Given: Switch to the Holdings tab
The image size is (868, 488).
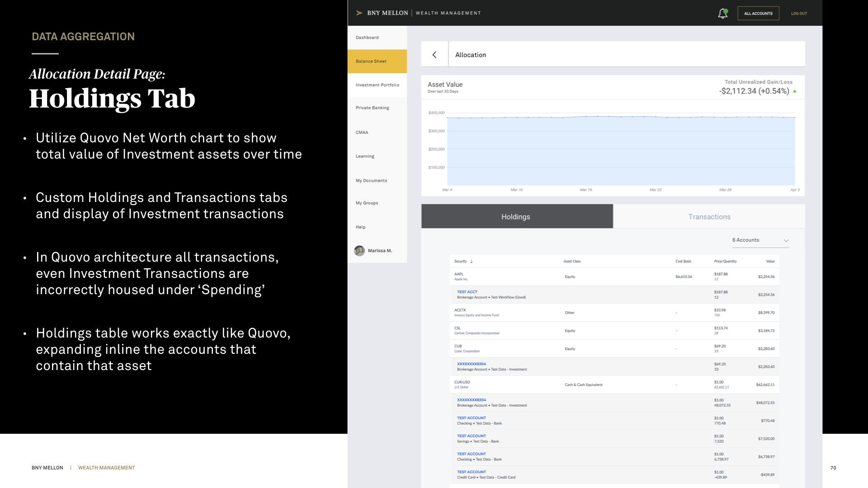Looking at the screenshot, I should point(517,216).
